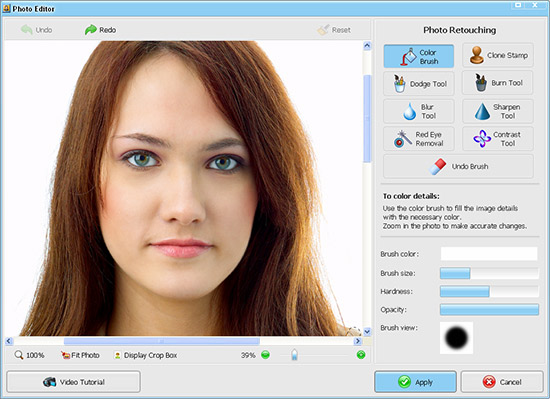Adjust the Brush size slider

point(489,273)
